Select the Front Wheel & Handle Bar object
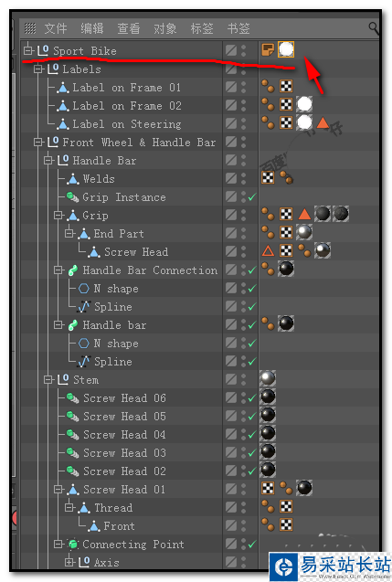Image resolution: width=392 pixels, height=582 pixels. click(x=139, y=143)
